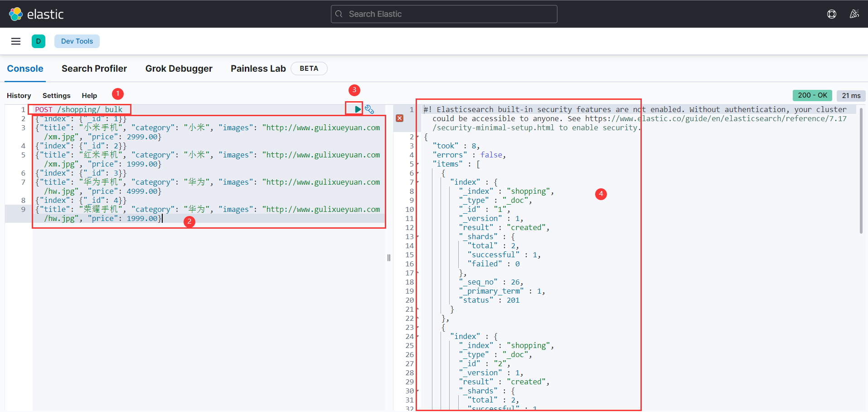Click the Elastic logo
The width and height of the screenshot is (868, 412).
click(x=36, y=14)
